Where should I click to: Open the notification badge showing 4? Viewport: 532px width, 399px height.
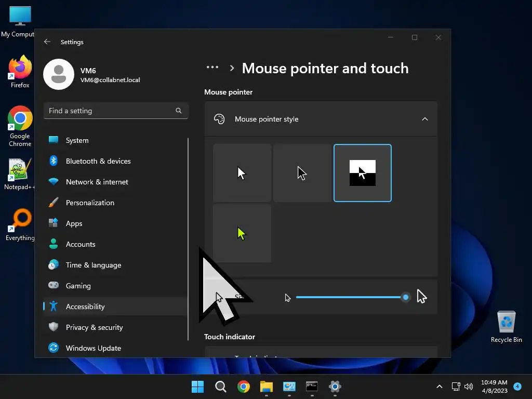[x=517, y=386]
